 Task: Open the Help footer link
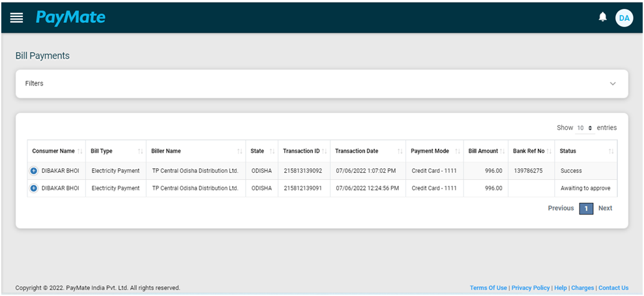point(561,288)
